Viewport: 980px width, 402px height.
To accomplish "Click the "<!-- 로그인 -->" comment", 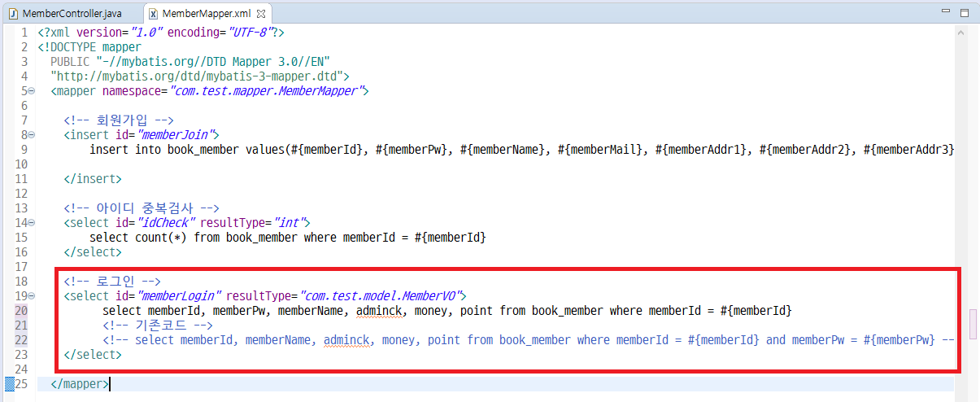I will click(111, 281).
